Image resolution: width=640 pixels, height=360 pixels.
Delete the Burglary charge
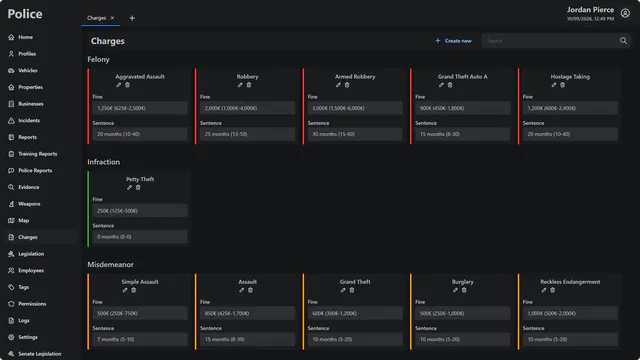point(464,290)
